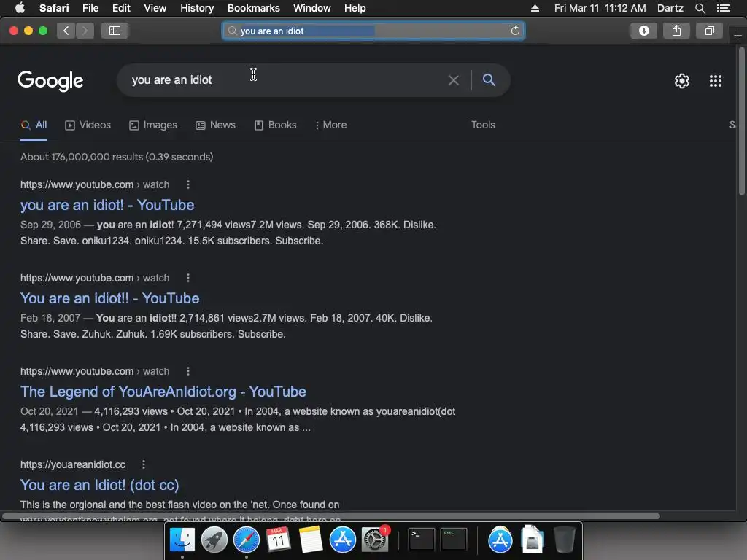Clear the Google search box with X

pos(454,80)
